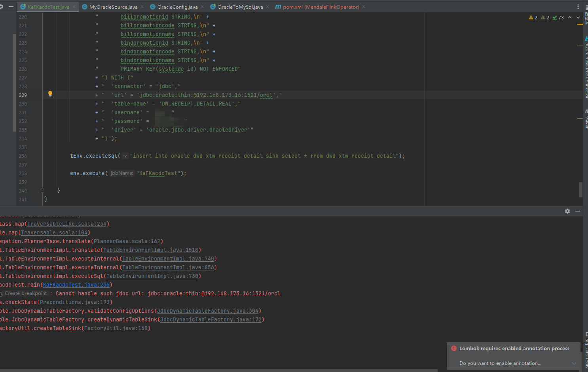Click the 'url' jdbc:oracle:thin code line

pos(189,95)
